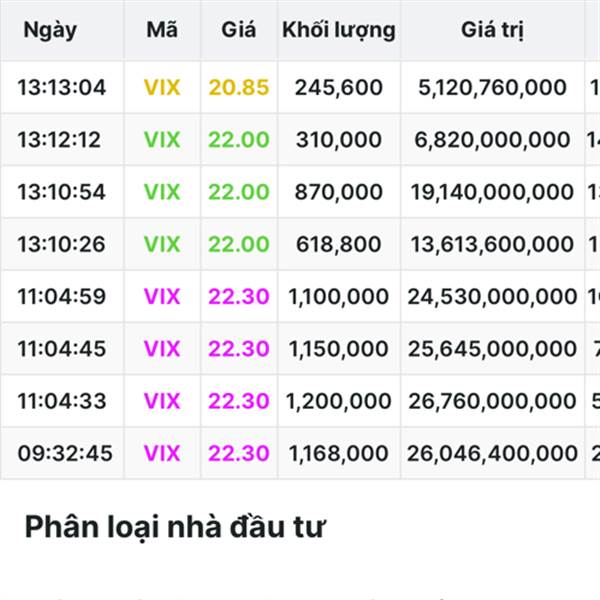Select the VIX ticker at 11:04:45
600x600 pixels.
(162, 349)
